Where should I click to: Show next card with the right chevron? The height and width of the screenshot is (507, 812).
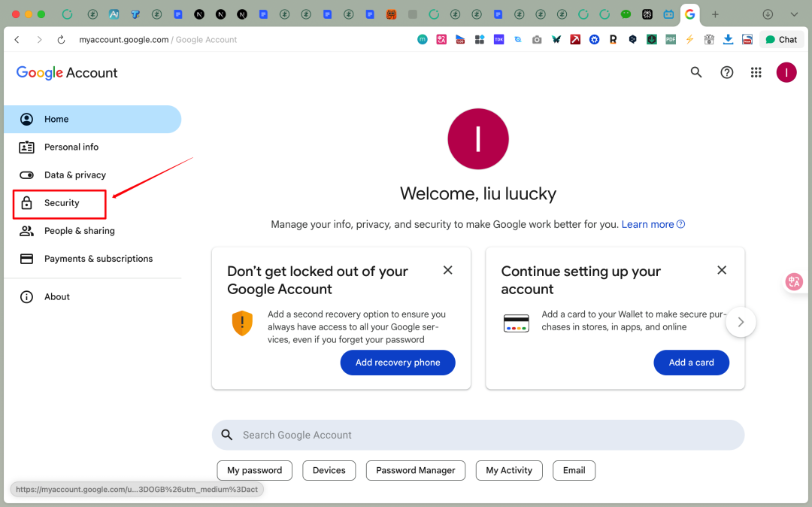click(x=741, y=322)
